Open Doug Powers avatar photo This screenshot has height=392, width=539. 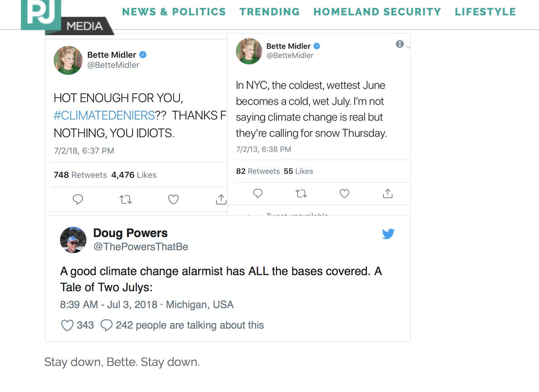tap(73, 240)
